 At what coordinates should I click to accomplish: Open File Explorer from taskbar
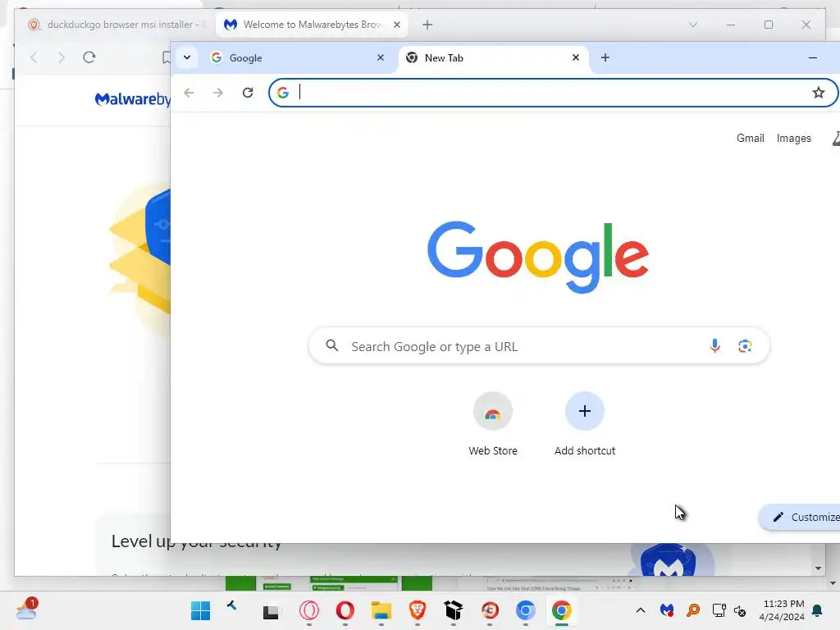point(381,610)
